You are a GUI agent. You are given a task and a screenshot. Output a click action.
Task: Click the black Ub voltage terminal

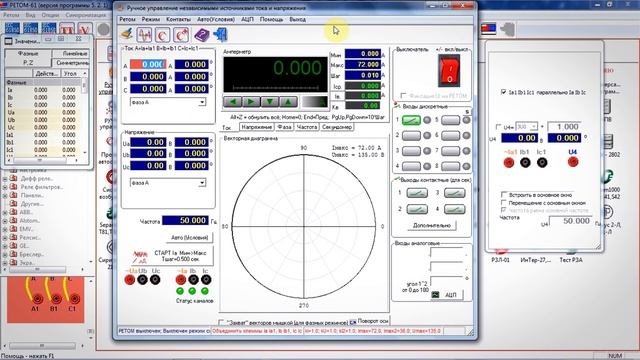[142, 280]
